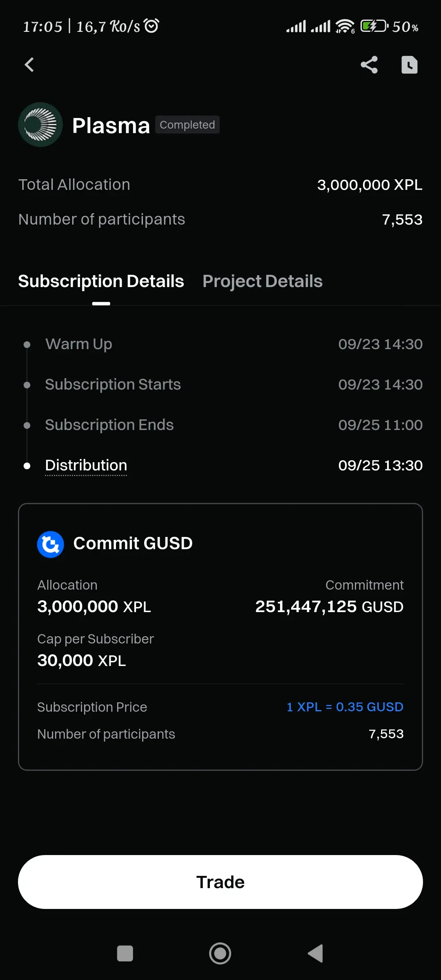Open the subscription history document icon
The image size is (441, 980).
pos(409,65)
